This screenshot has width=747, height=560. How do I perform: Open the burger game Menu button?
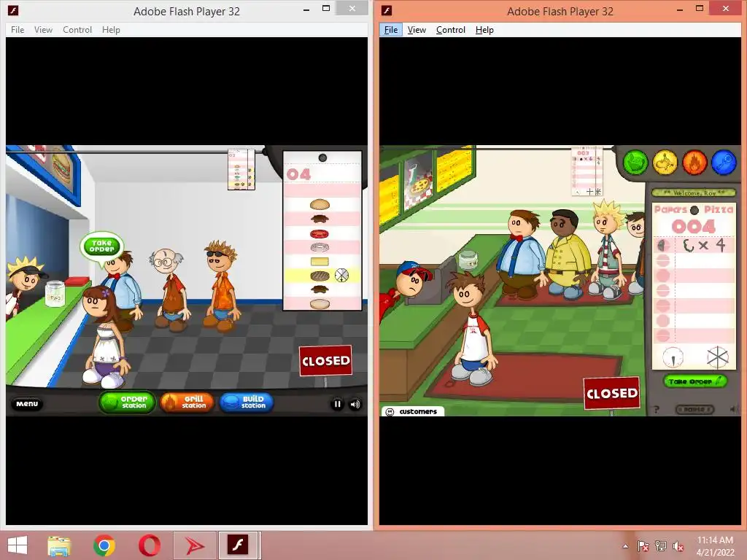coord(27,404)
